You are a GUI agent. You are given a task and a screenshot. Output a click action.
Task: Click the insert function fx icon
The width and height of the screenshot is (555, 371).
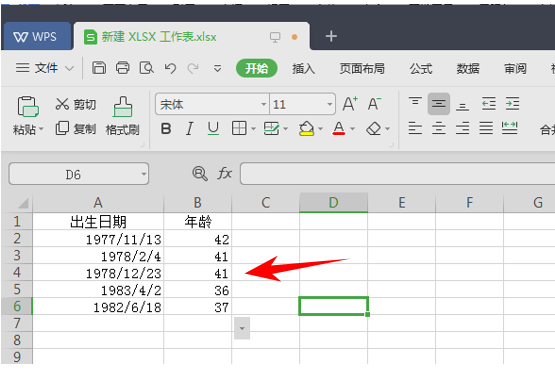click(225, 173)
